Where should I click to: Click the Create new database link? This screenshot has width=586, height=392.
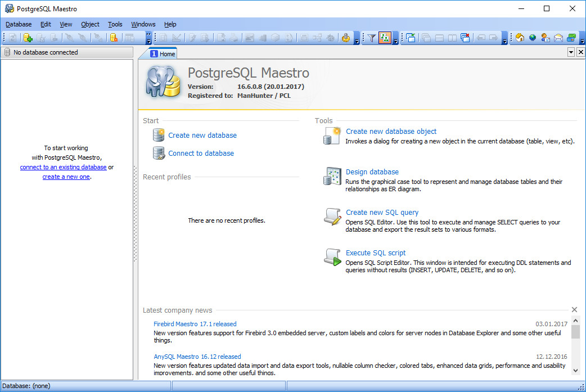coord(202,136)
